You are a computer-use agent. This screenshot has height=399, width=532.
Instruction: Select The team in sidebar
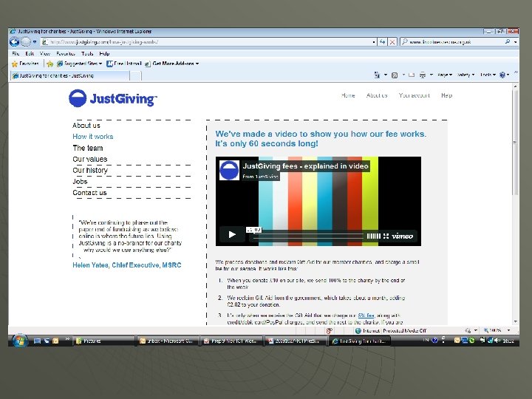87,148
